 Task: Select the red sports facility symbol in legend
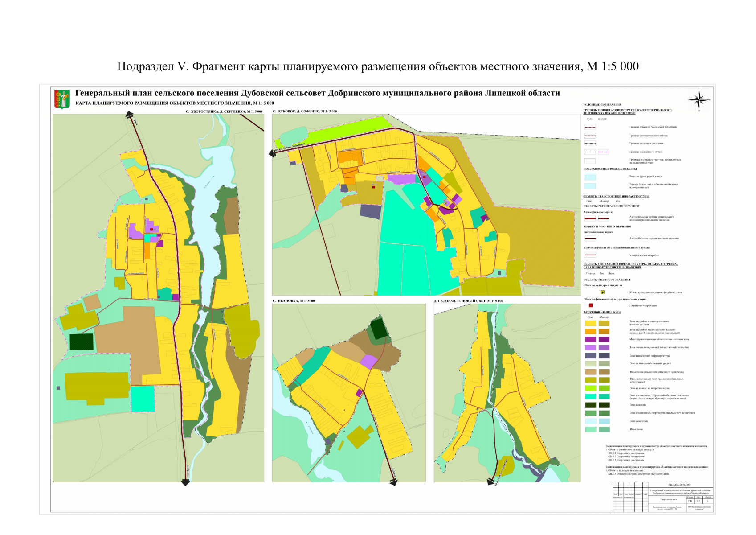pyautogui.click(x=591, y=305)
